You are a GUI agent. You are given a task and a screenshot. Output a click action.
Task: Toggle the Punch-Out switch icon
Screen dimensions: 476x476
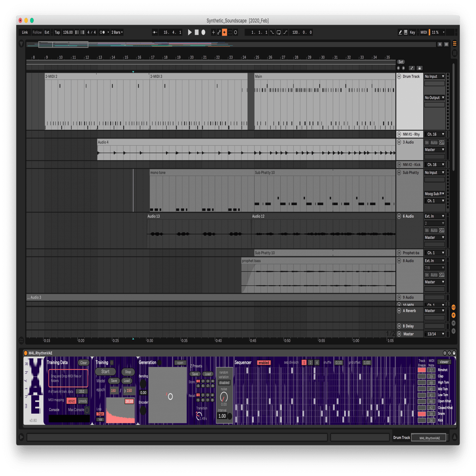pyautogui.click(x=286, y=32)
